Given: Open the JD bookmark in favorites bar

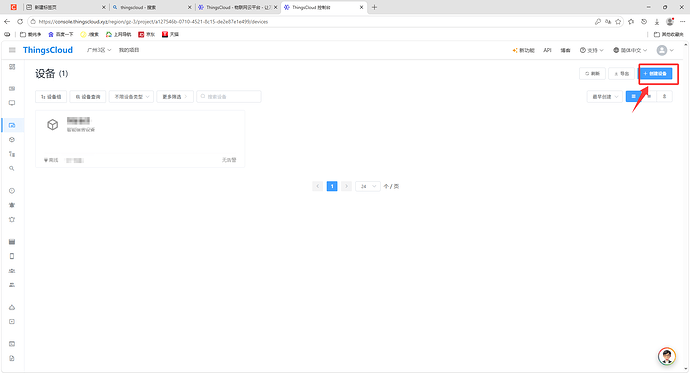Looking at the screenshot, I should pos(147,34).
